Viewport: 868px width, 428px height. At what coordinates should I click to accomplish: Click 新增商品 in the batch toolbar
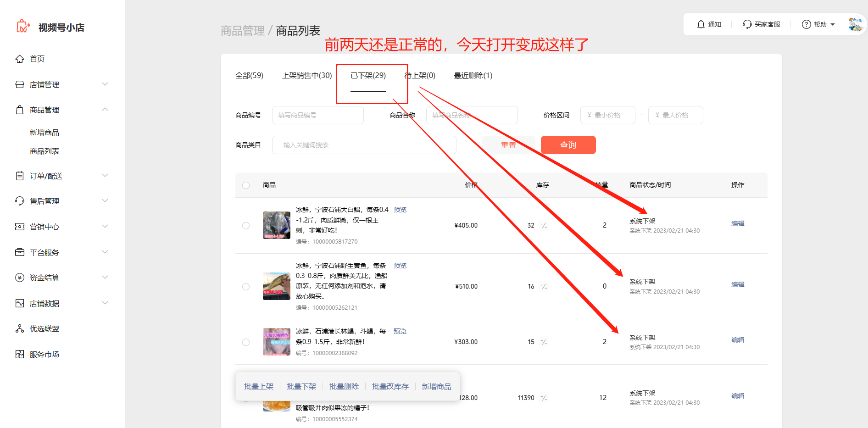pyautogui.click(x=437, y=387)
